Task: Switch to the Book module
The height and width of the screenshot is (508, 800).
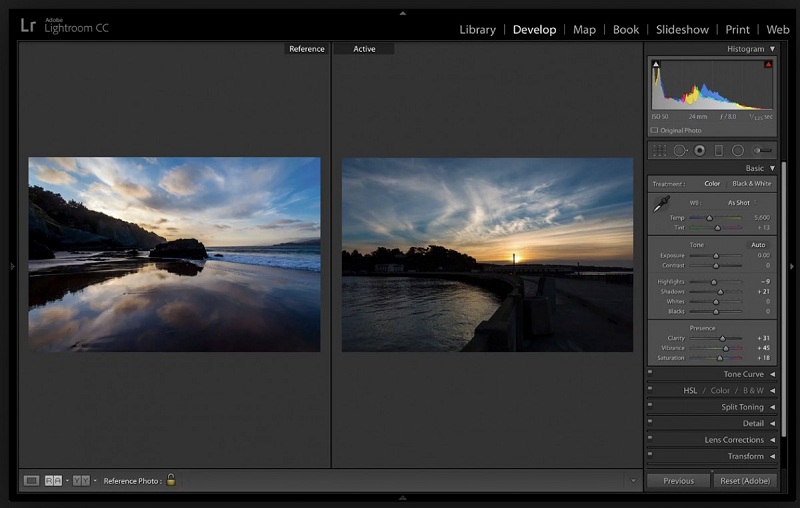Action: [626, 30]
